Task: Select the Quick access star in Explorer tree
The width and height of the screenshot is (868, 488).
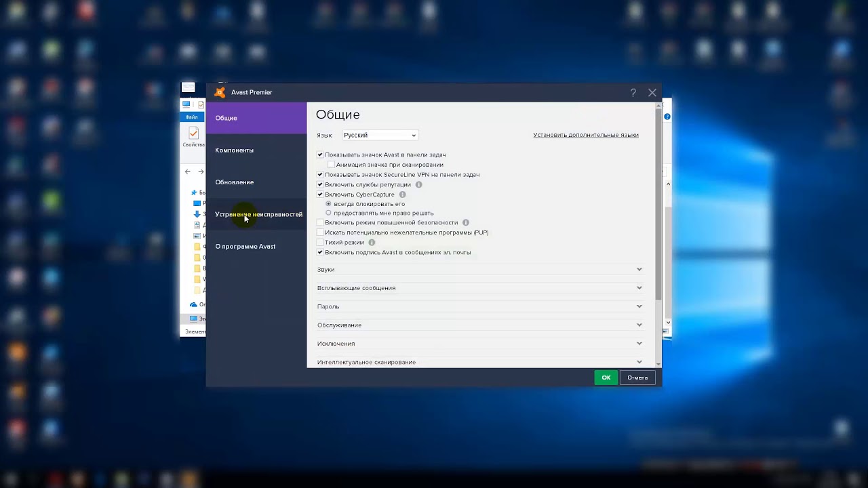Action: tap(195, 193)
